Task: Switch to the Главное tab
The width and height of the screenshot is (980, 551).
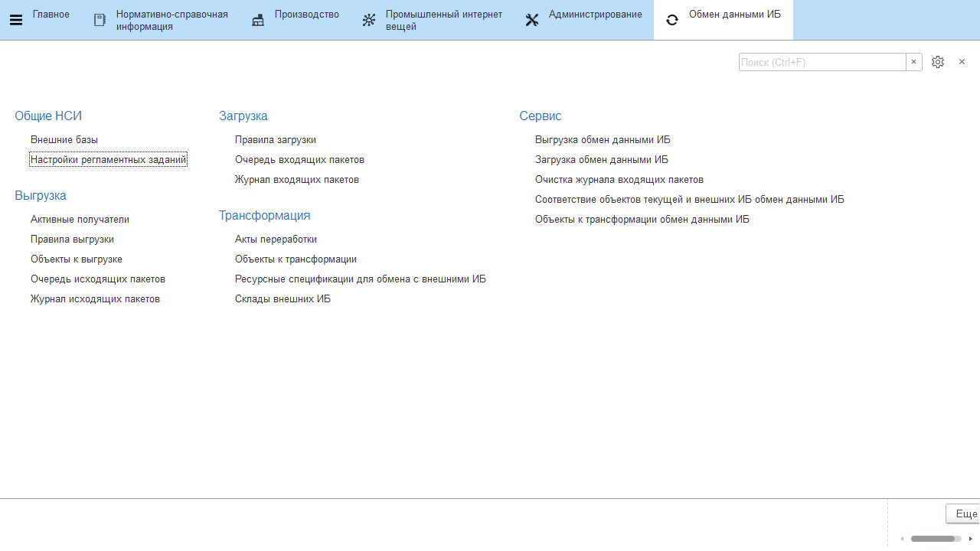Action: [51, 15]
